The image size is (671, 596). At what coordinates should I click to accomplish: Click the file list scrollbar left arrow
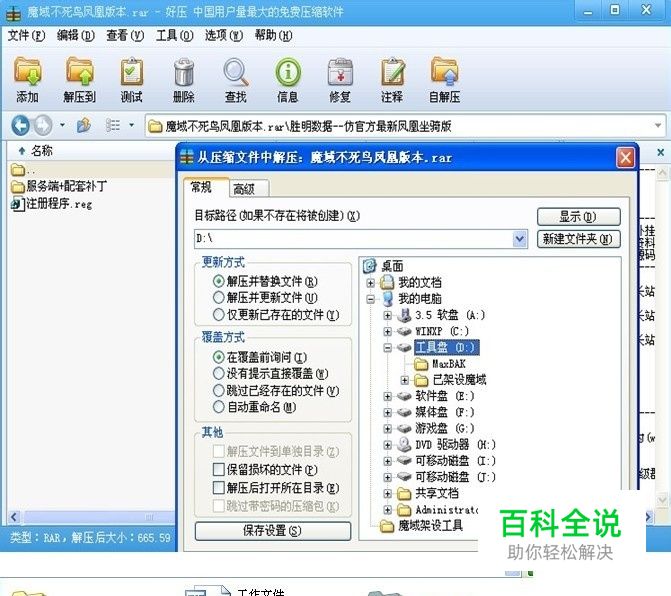pyautogui.click(x=14, y=517)
